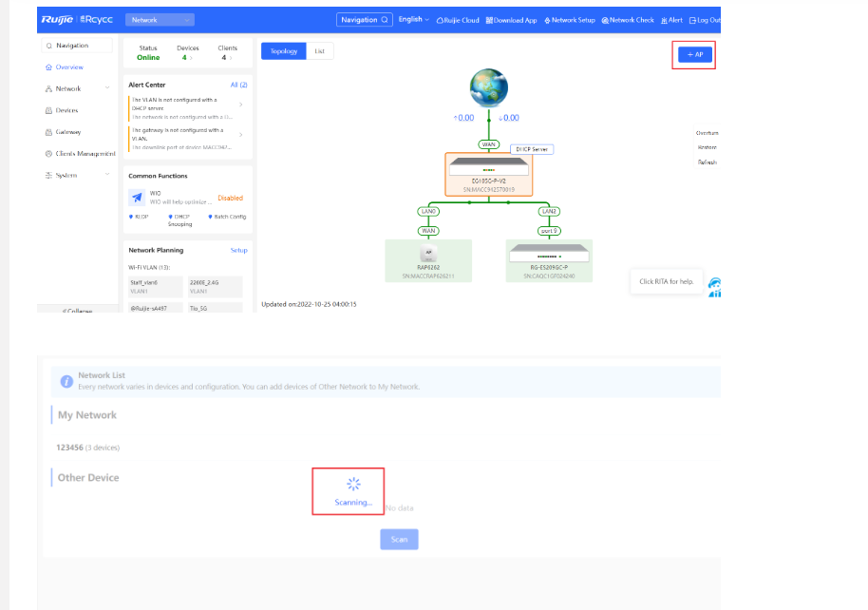Click Download App in the top bar

[512, 20]
